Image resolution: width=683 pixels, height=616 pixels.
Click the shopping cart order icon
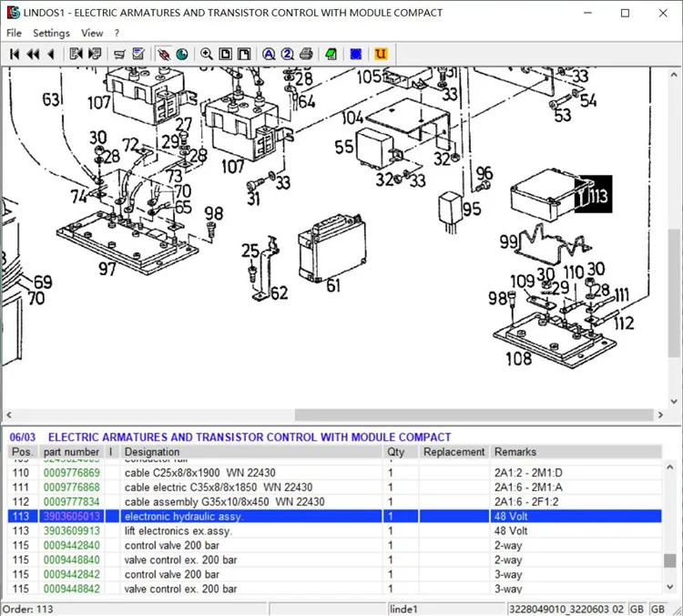[119, 54]
